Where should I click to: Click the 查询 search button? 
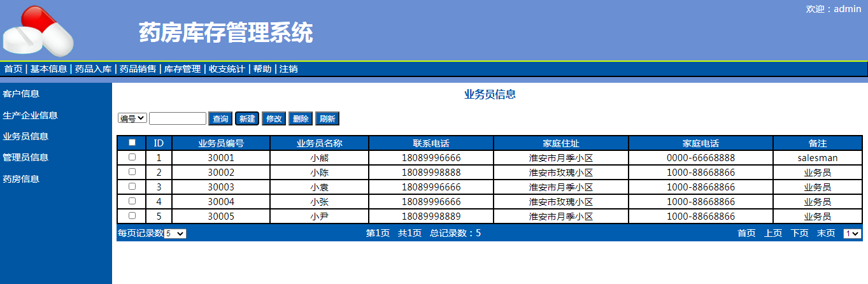coord(220,118)
